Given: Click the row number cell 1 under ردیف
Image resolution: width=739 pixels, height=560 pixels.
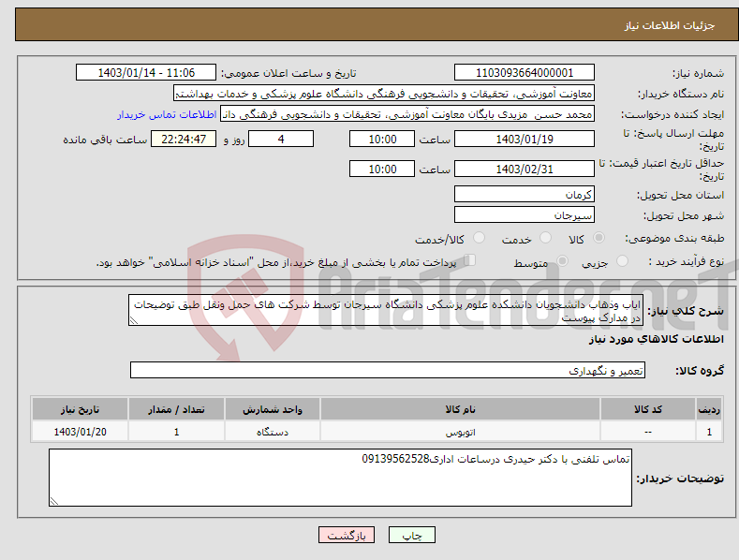Looking at the screenshot, I should tap(709, 432).
